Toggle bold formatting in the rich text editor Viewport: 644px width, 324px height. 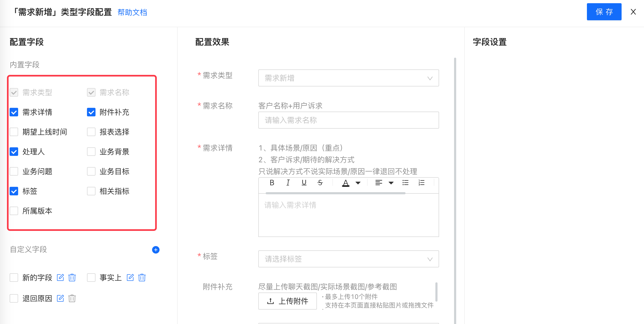point(272,183)
